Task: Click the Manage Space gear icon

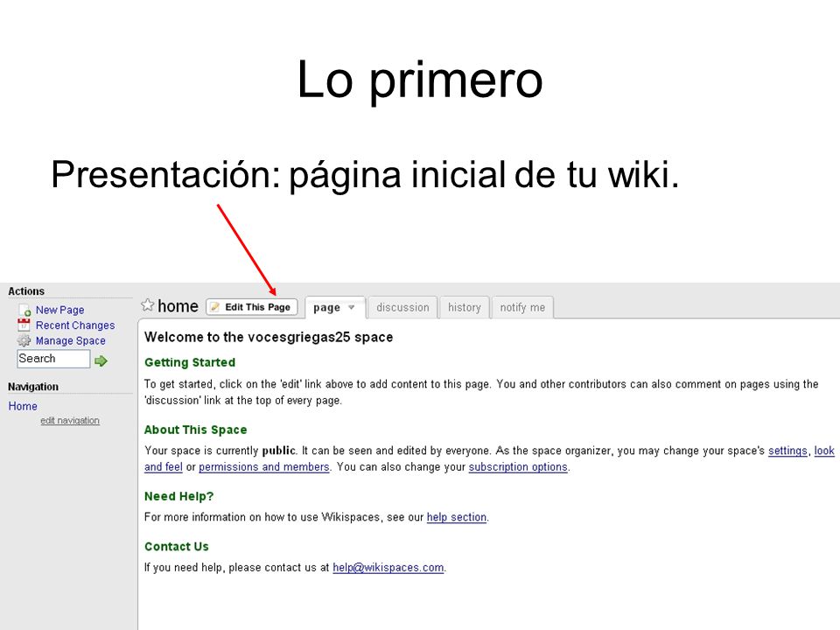Action: click(24, 340)
